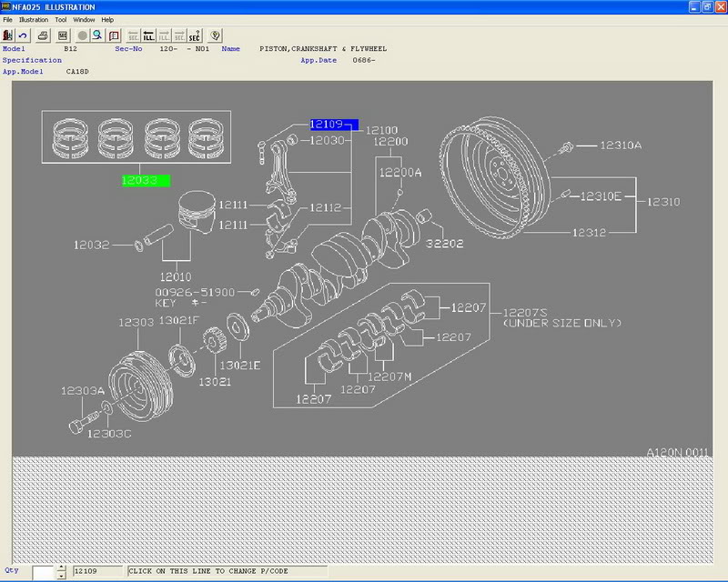Minimize the NFA025 Illustration window

694,7
